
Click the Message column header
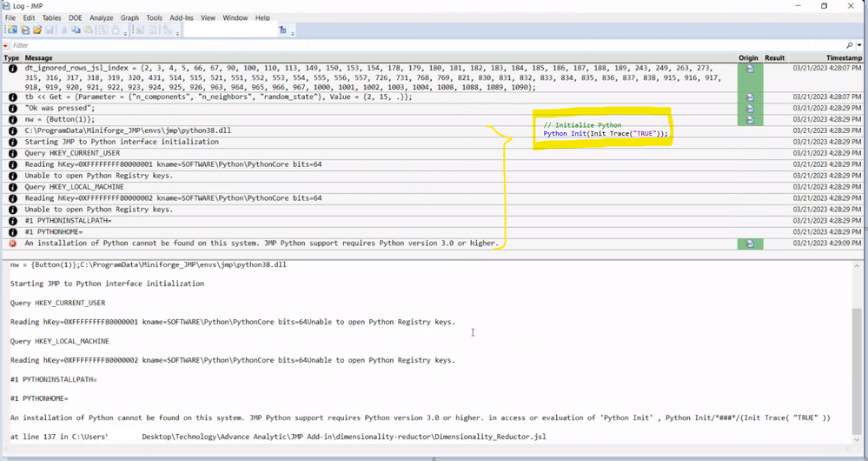click(39, 57)
